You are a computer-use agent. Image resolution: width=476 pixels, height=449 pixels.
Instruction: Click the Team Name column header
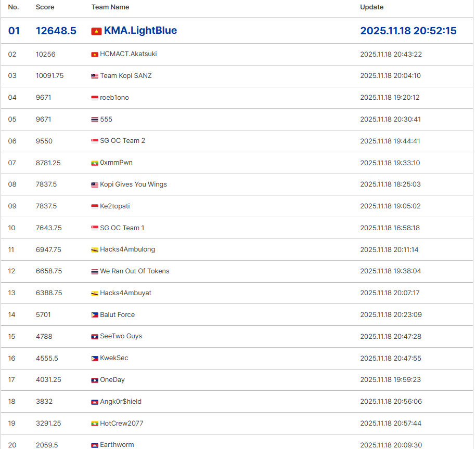coord(110,7)
